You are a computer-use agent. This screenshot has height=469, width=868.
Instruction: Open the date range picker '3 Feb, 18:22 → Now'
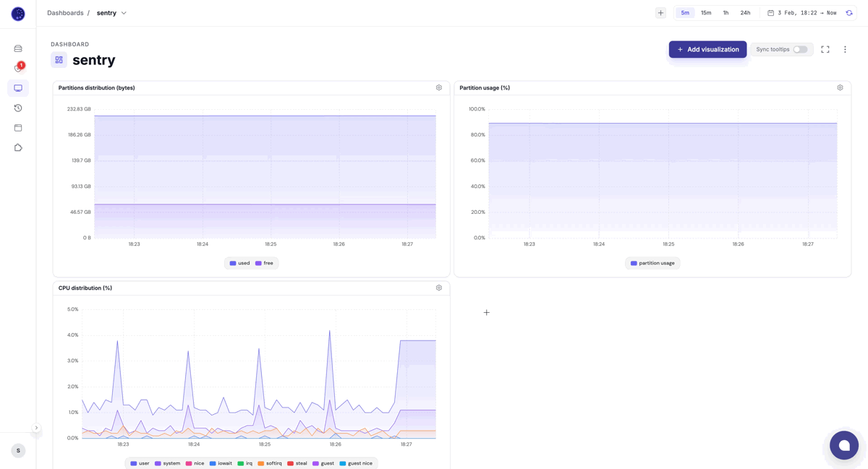tap(801, 13)
